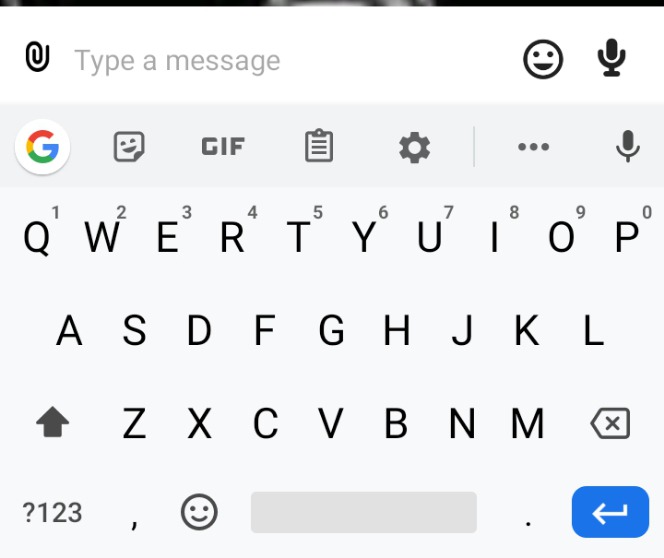Tap the space bar
Viewport: 664px width, 558px height.
click(x=364, y=512)
